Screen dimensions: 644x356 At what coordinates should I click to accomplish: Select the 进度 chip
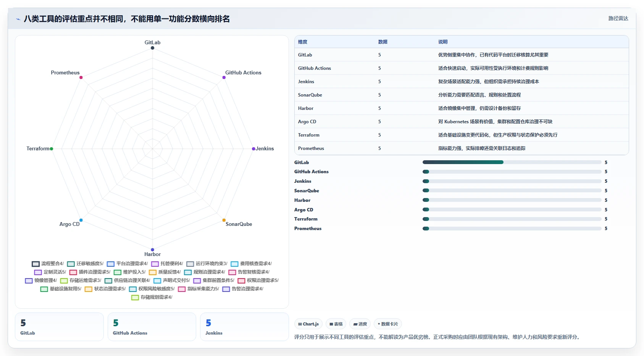click(x=360, y=324)
